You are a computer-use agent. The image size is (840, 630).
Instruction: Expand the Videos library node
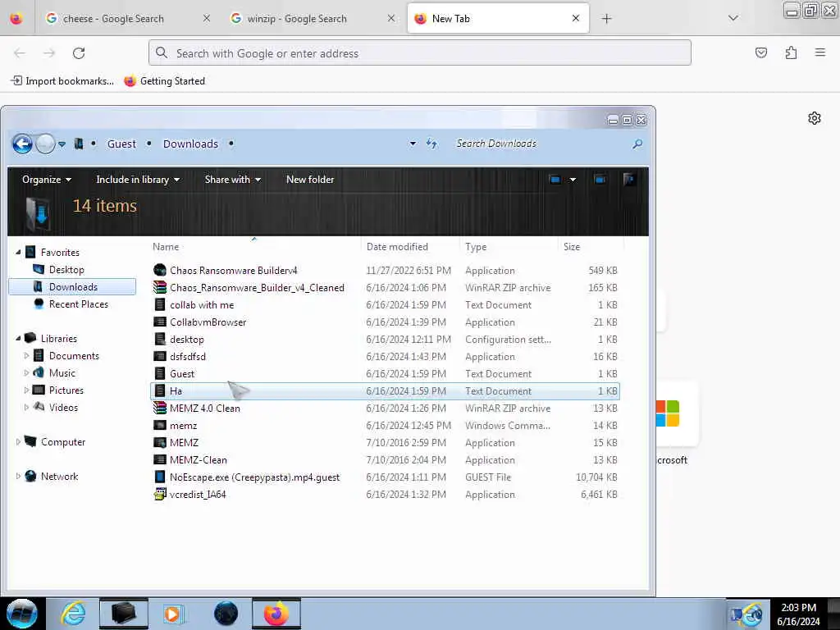tap(26, 407)
